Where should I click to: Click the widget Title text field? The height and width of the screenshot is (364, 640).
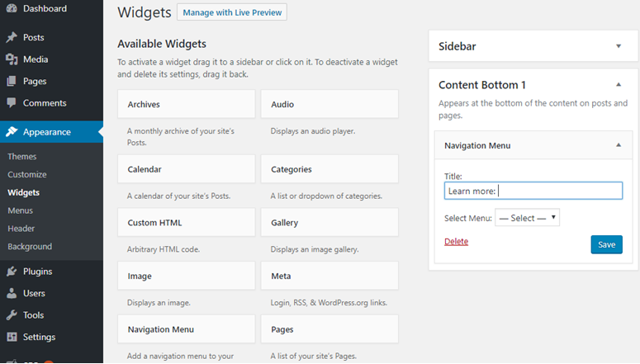click(533, 191)
